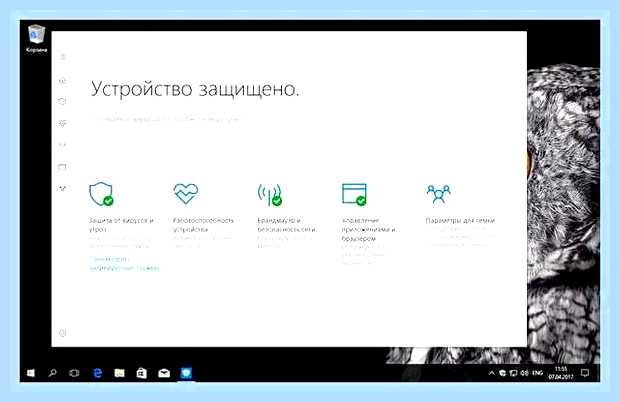Open family options icon in sidebar
The image size is (620, 402).
click(62, 189)
